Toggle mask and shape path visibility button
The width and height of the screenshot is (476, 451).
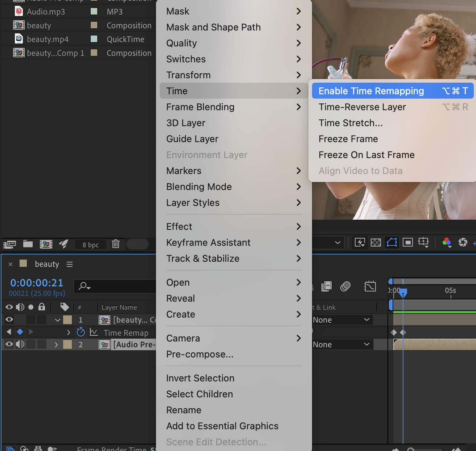click(392, 243)
